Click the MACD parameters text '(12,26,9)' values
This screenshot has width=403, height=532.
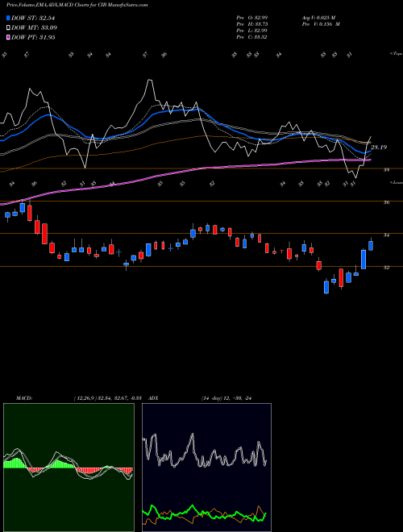click(107, 398)
